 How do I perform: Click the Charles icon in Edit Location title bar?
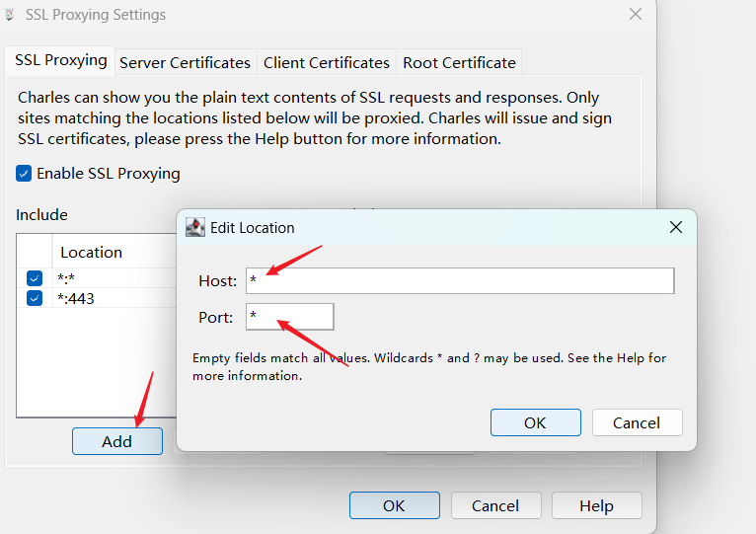[195, 227]
